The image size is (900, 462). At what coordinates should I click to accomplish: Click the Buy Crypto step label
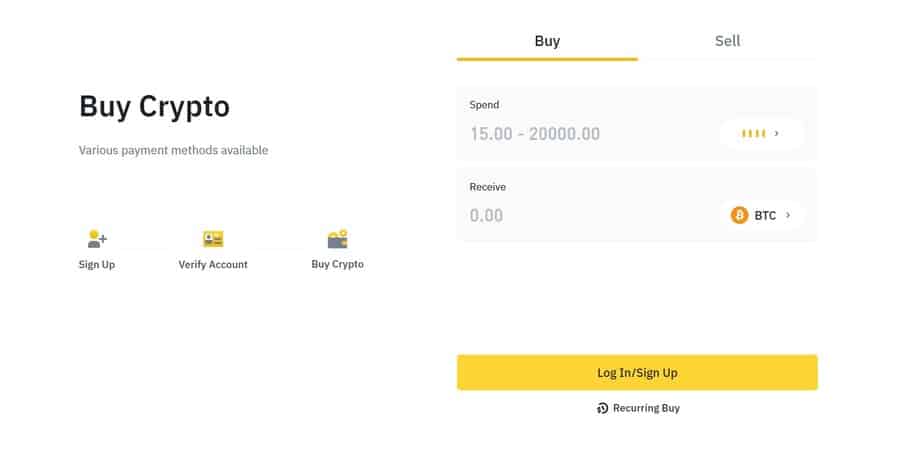[x=338, y=264]
